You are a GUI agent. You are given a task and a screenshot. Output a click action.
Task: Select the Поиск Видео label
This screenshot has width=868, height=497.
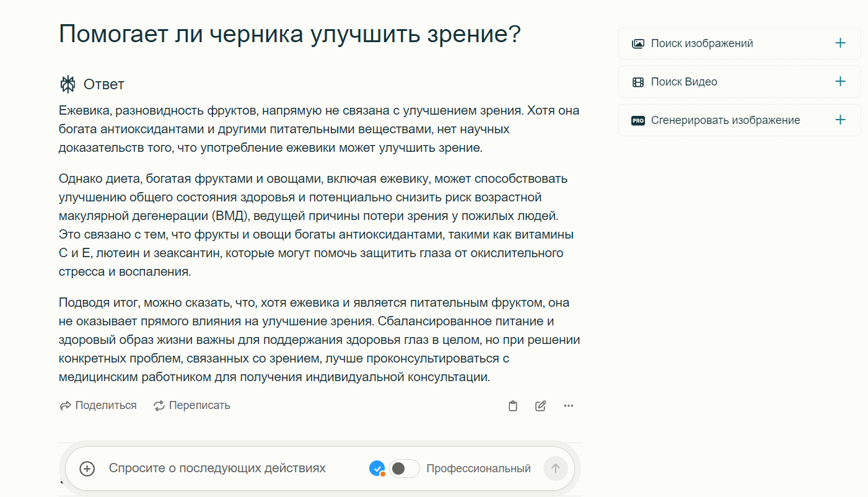[x=683, y=82]
